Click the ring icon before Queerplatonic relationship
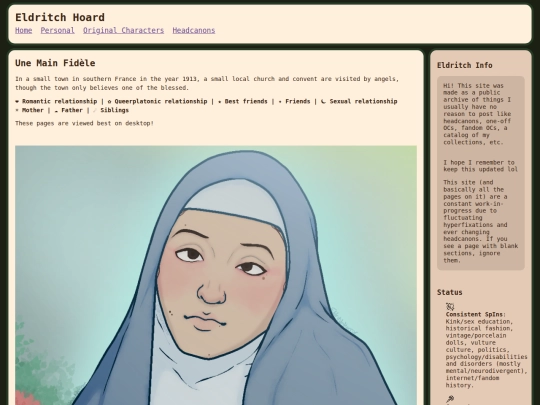The height and width of the screenshot is (405, 540). [110, 102]
